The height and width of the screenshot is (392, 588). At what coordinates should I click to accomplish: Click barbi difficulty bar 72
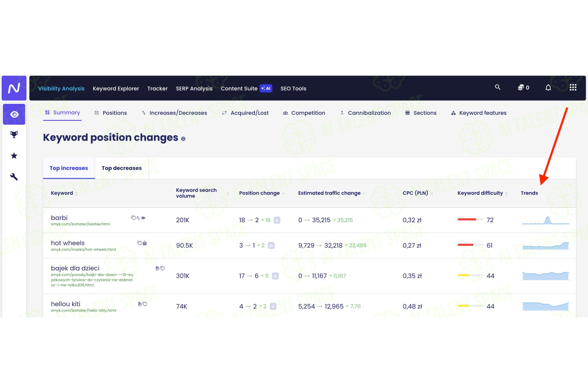tap(470, 220)
